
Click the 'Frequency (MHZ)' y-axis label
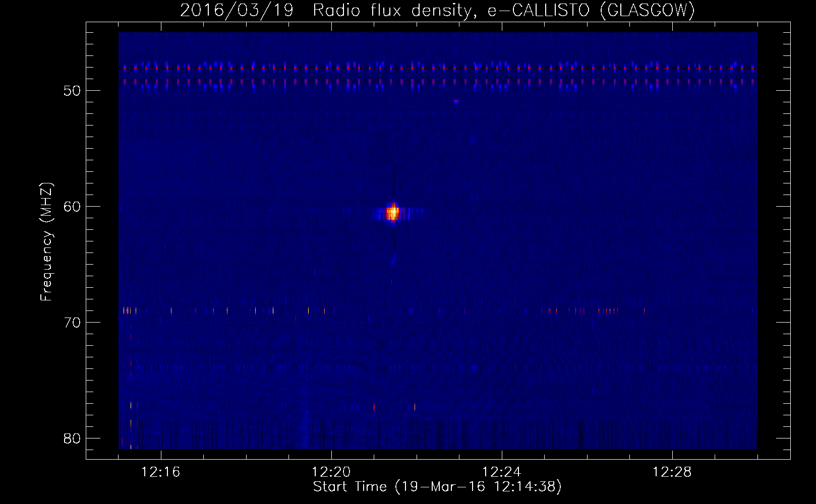(x=46, y=242)
